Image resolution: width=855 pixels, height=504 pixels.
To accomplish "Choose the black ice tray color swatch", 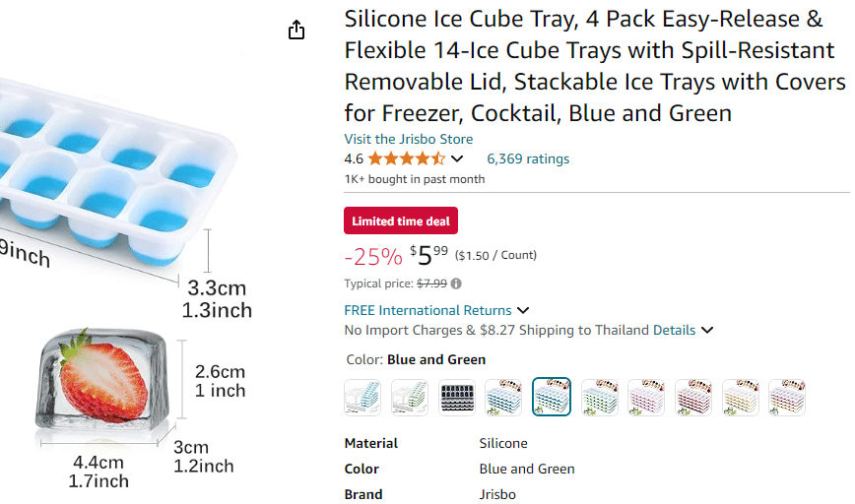I will pyautogui.click(x=457, y=397).
